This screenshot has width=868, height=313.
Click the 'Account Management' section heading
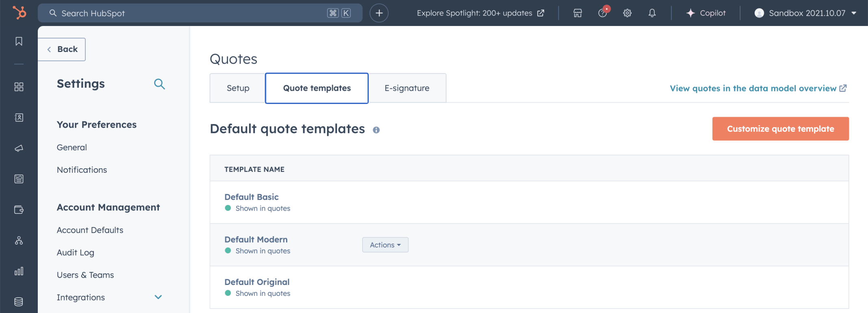[x=108, y=207]
